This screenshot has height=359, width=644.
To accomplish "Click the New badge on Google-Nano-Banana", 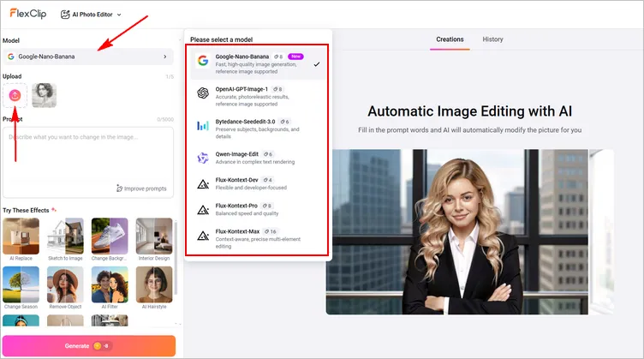I will coord(295,57).
